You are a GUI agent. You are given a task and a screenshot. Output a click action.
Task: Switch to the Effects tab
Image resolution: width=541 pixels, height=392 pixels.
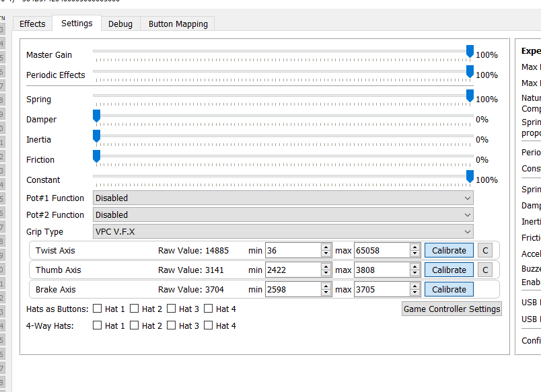point(32,24)
